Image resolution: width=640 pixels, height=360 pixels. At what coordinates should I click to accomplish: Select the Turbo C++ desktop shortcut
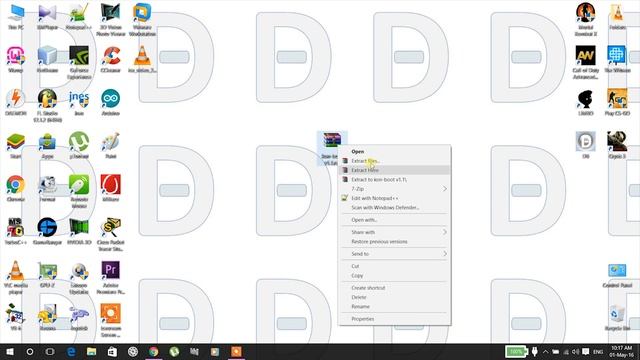(x=16, y=231)
